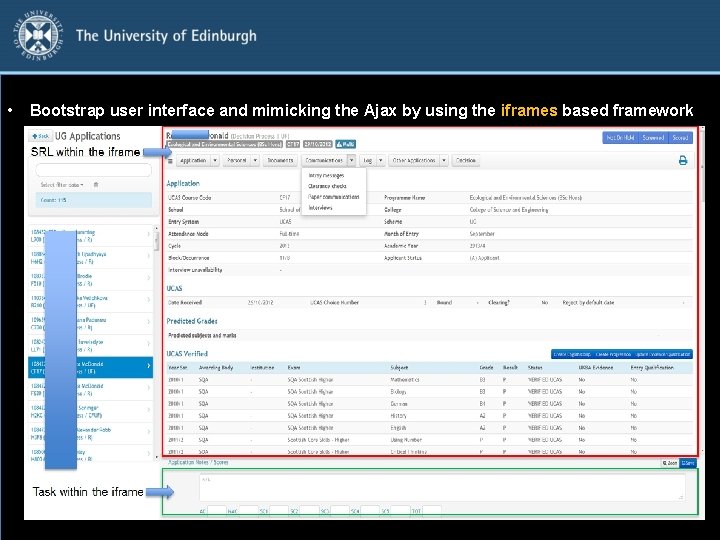Click the TOT score field
This screenshot has width=720, height=540.
pyautogui.click(x=431, y=511)
